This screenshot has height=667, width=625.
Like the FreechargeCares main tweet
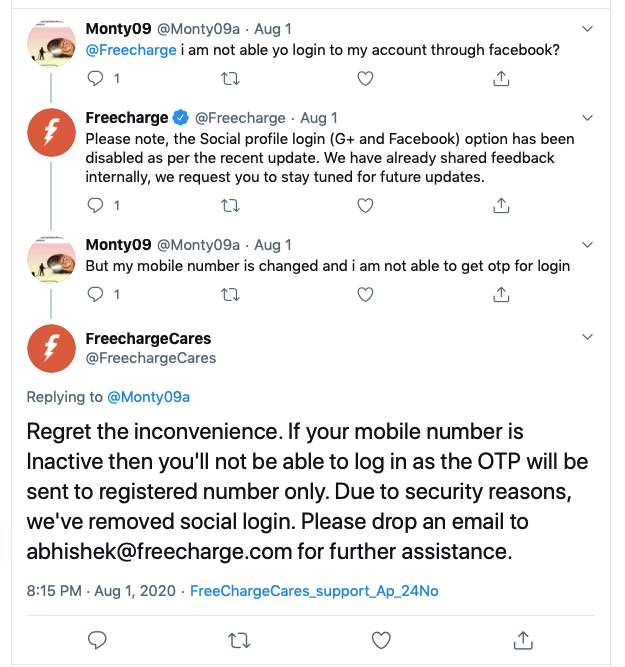(x=381, y=640)
